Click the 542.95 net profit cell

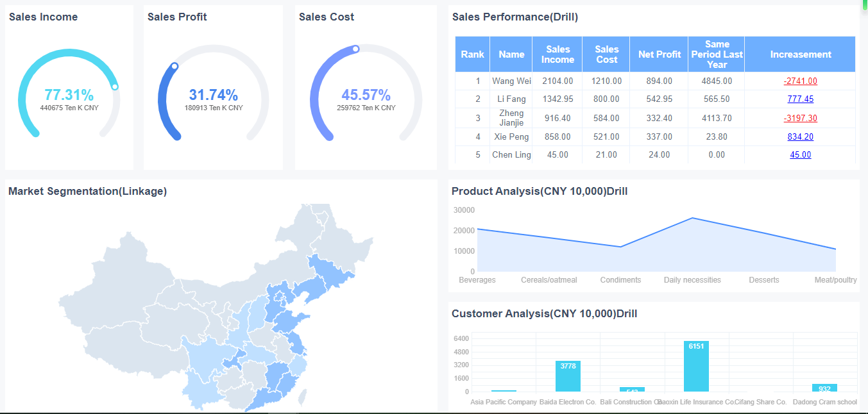tap(660, 99)
